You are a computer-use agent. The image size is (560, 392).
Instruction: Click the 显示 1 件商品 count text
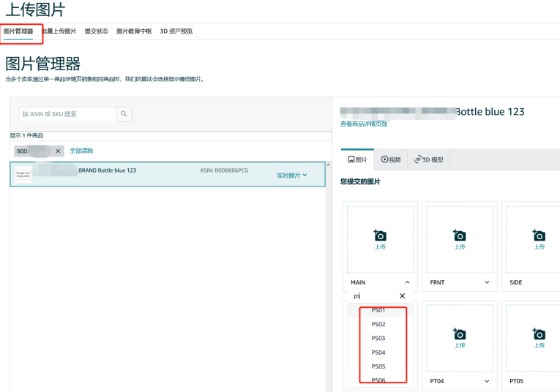point(26,135)
